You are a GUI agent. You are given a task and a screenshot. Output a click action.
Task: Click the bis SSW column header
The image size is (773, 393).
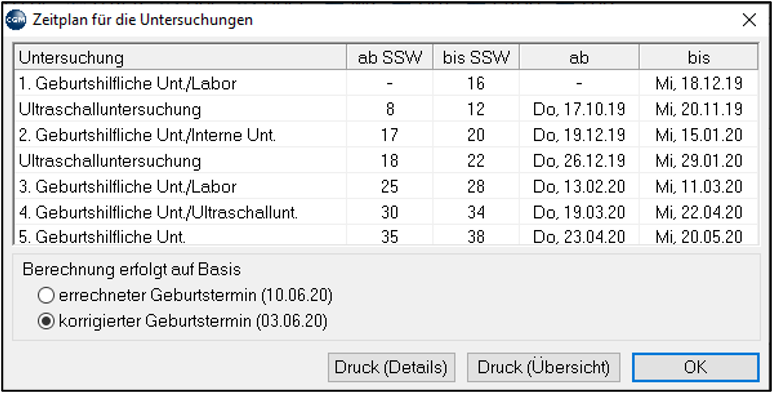pos(476,58)
